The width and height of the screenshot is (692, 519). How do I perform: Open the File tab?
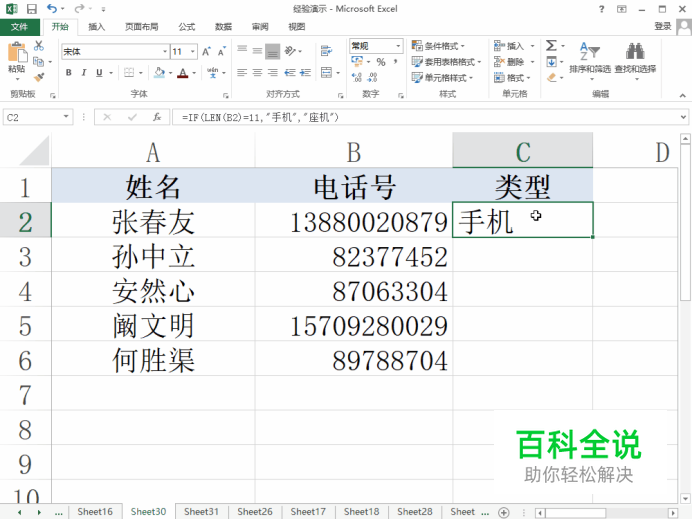(x=19, y=27)
